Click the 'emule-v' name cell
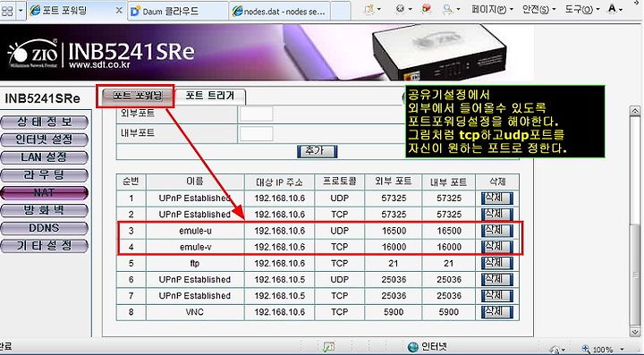The height and width of the screenshot is (355, 644). point(195,247)
